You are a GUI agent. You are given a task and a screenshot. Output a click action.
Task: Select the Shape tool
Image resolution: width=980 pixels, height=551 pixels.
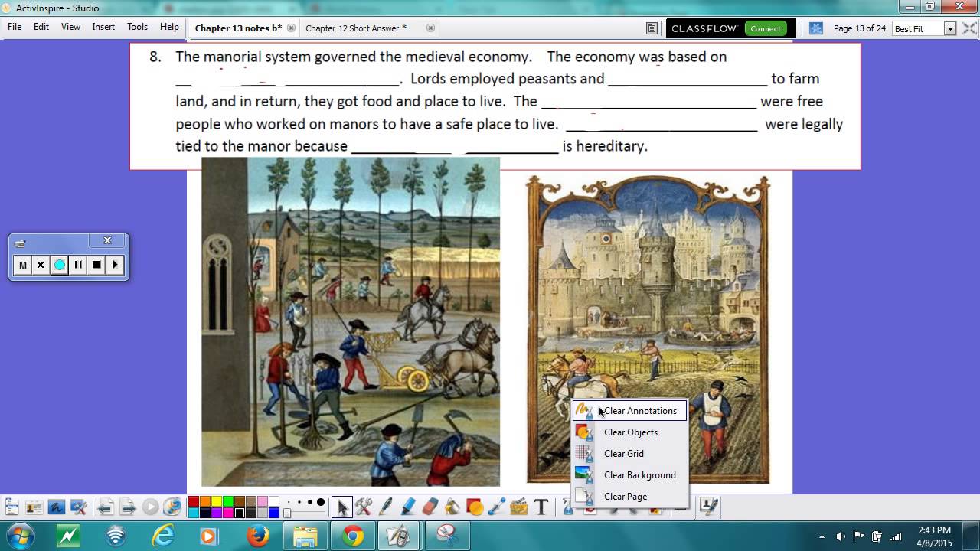(474, 507)
